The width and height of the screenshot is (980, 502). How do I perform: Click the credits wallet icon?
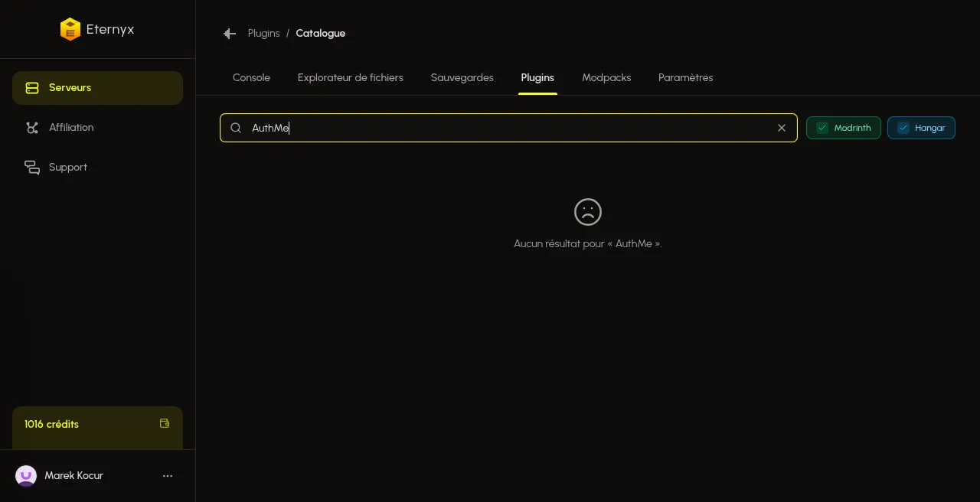(x=165, y=423)
